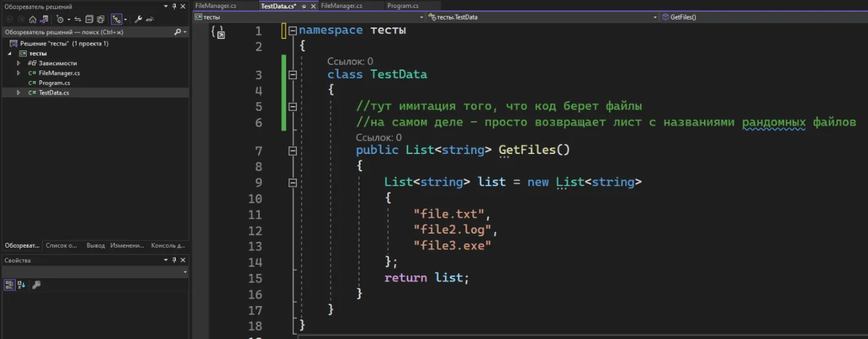Select Зависимости in the solution tree
868x339 pixels.
pos(58,63)
